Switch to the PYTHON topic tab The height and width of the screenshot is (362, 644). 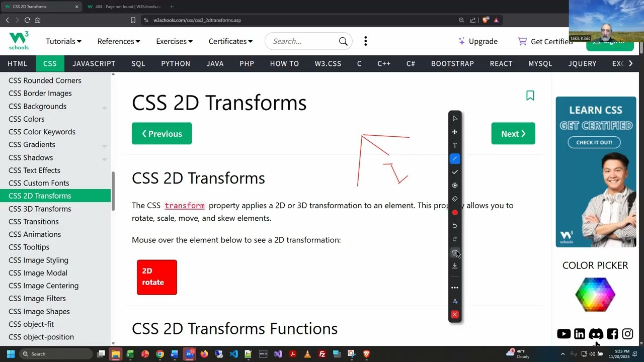(x=176, y=63)
